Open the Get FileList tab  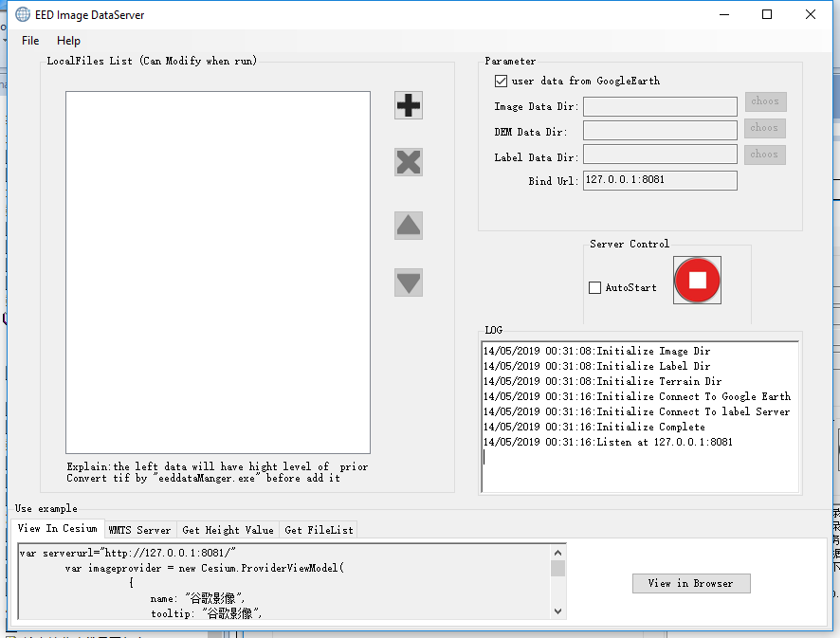[319, 530]
